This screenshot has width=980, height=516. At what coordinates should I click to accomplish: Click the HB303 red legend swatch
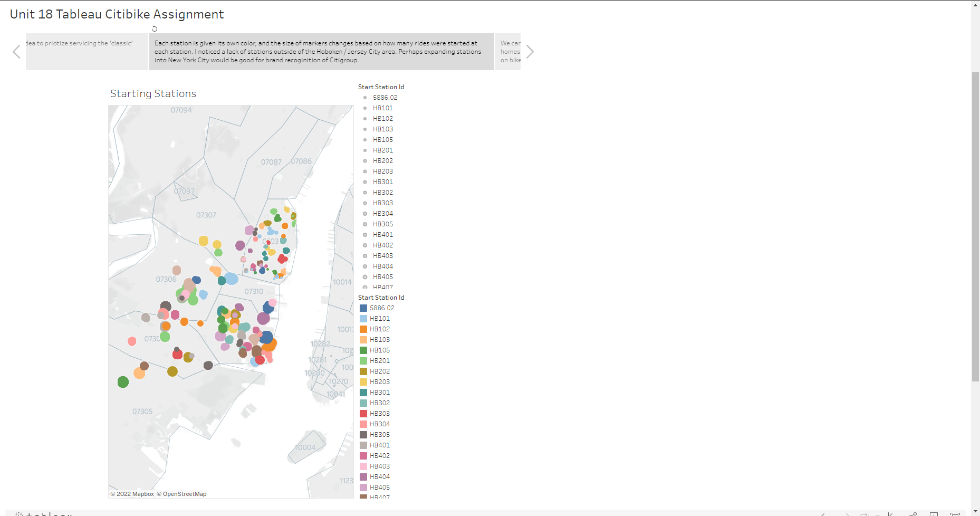(363, 414)
